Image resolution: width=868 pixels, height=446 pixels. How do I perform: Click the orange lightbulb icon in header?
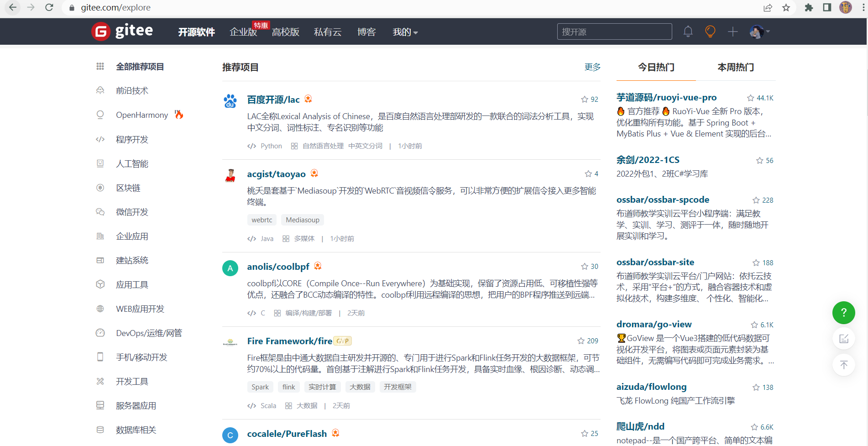pyautogui.click(x=710, y=31)
